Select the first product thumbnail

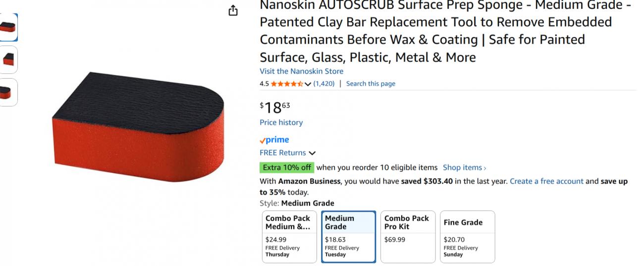coord(8,27)
